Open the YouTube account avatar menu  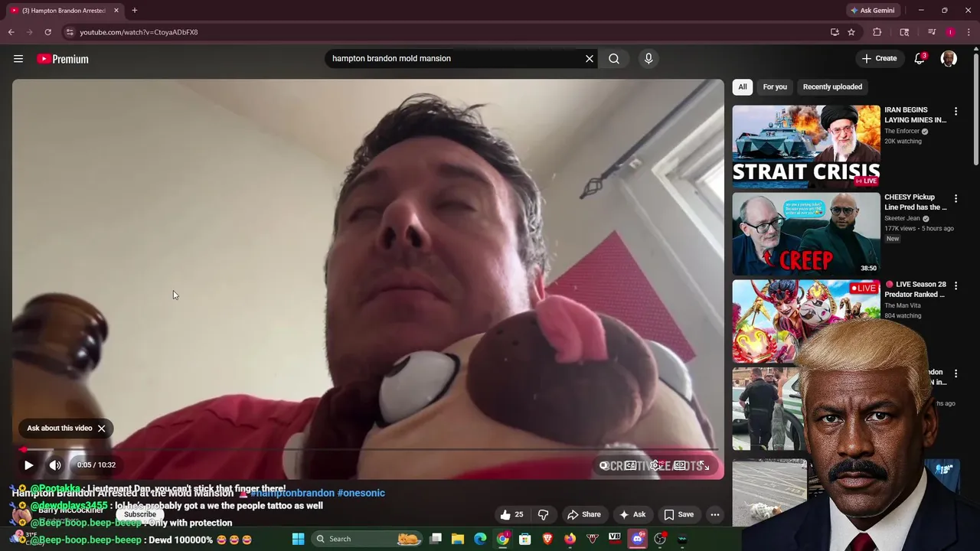(949, 59)
